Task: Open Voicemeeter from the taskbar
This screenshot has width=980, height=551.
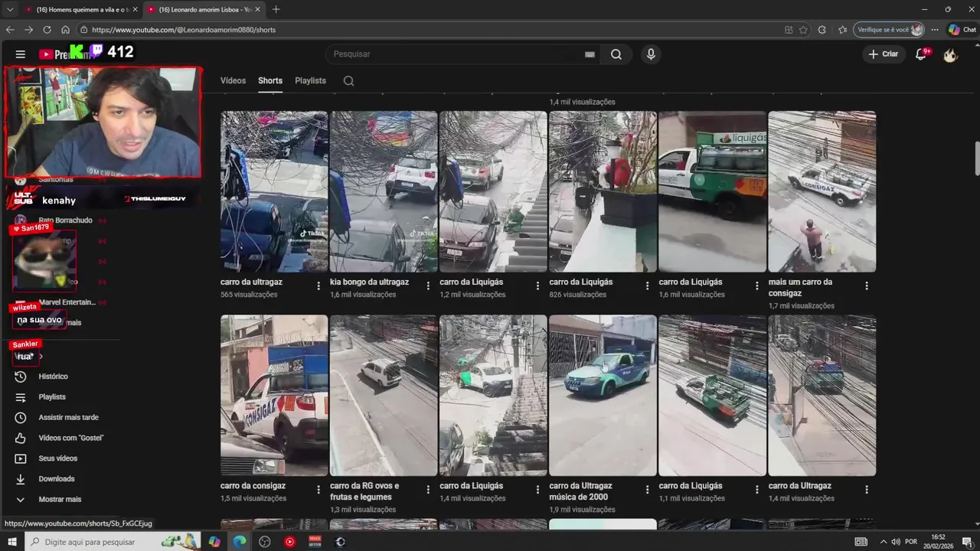Action: 315,542
